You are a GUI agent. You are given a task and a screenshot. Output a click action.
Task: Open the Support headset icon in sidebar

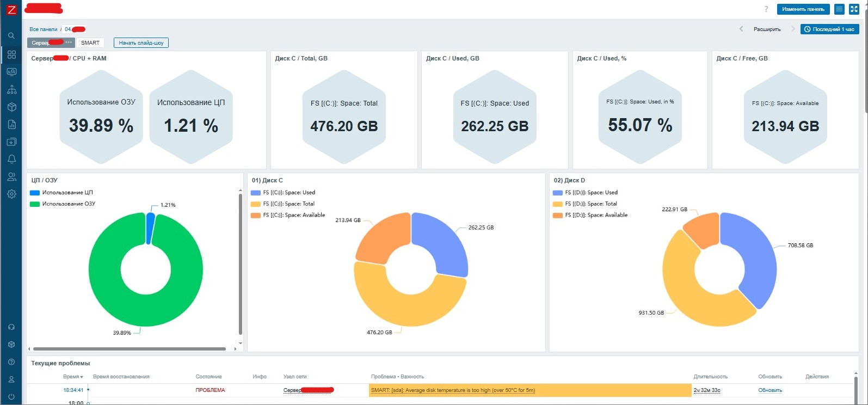11,327
